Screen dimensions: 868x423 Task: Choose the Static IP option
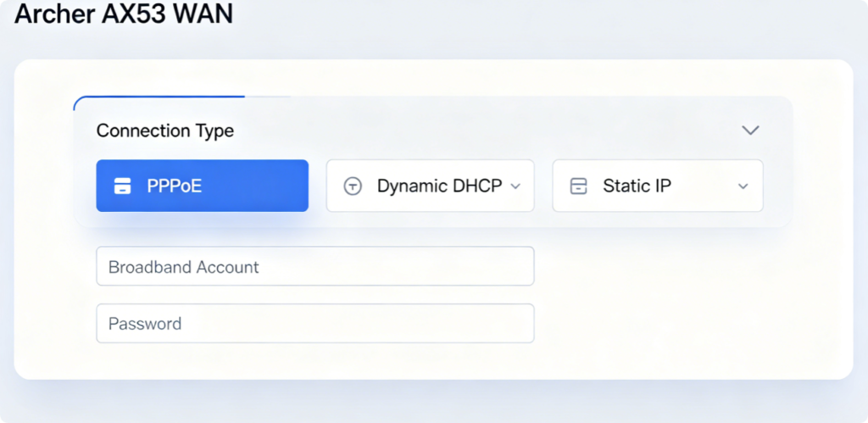(658, 186)
